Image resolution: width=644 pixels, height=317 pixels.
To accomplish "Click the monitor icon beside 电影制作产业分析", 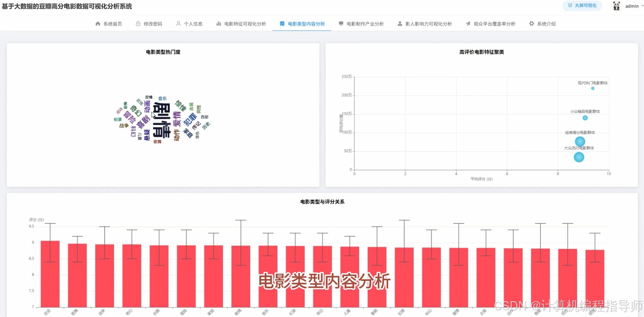I will click(341, 24).
